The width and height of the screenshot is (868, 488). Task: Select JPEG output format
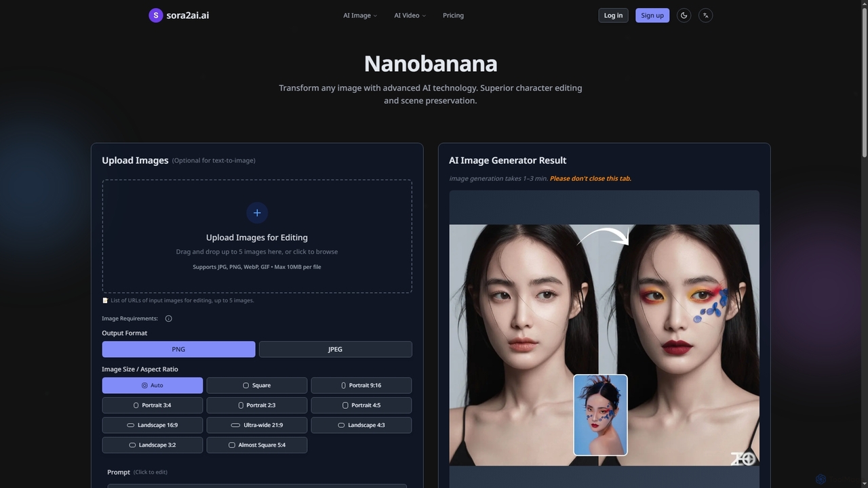coord(335,349)
